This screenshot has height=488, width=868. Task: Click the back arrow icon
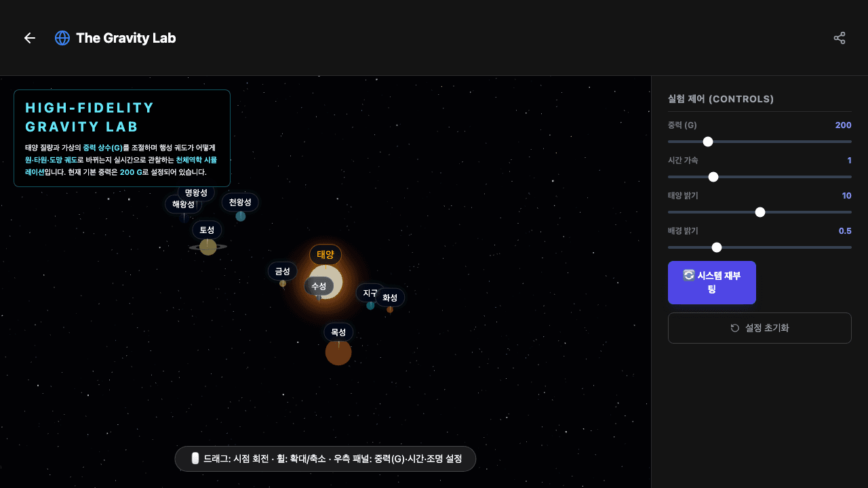[x=29, y=38]
